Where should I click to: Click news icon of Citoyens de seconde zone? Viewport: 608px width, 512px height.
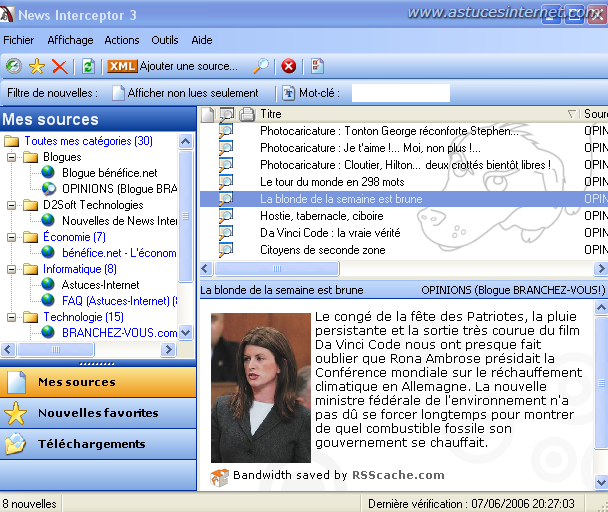pyautogui.click(x=226, y=250)
